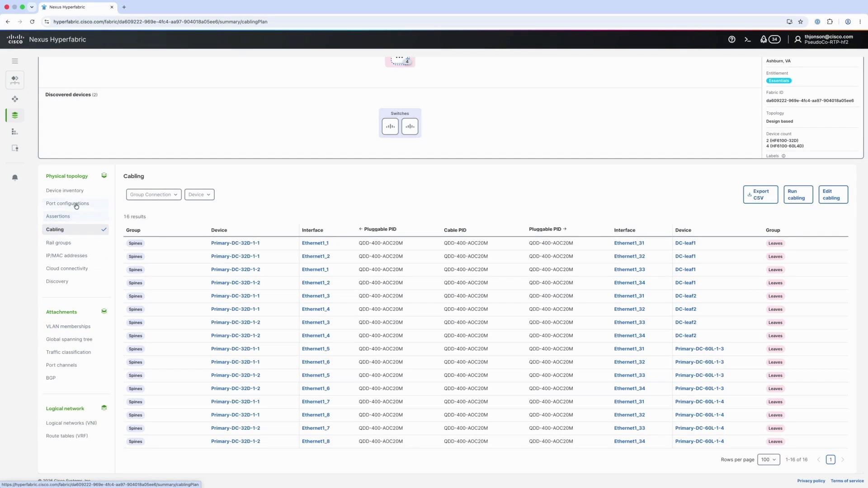Toggle the Attachments section layers icon
The height and width of the screenshot is (488, 868).
point(104,311)
